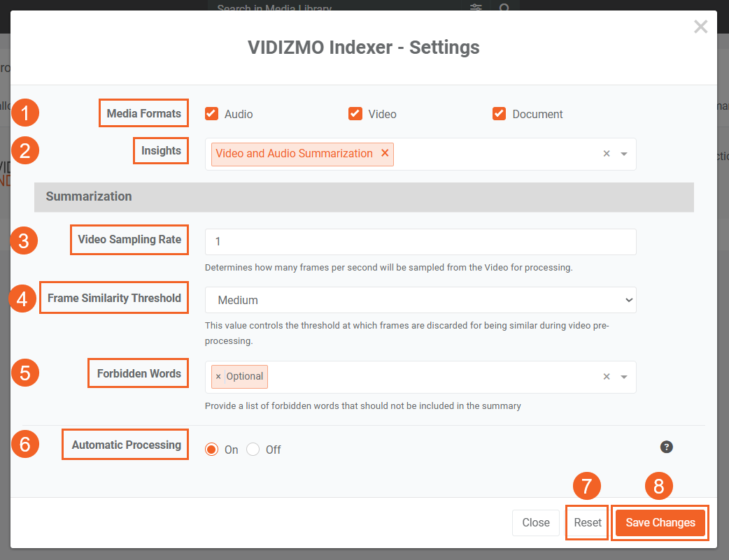729x560 pixels.
Task: Clear all selections in Insights field
Action: point(607,154)
